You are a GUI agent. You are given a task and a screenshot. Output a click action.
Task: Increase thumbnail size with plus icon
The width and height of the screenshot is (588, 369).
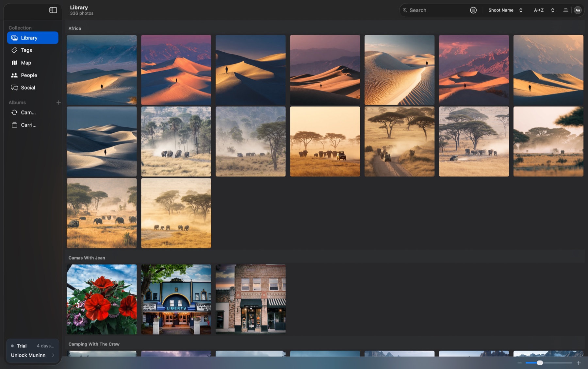coord(579,363)
